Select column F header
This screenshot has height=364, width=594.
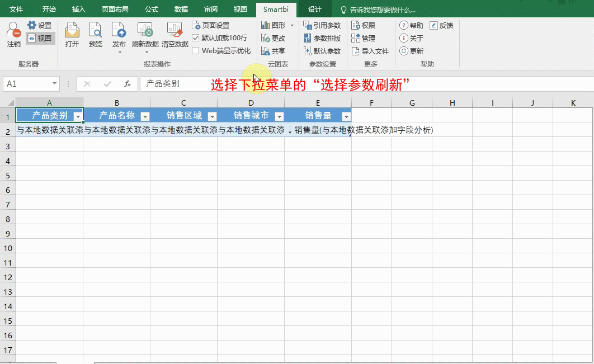pos(371,103)
